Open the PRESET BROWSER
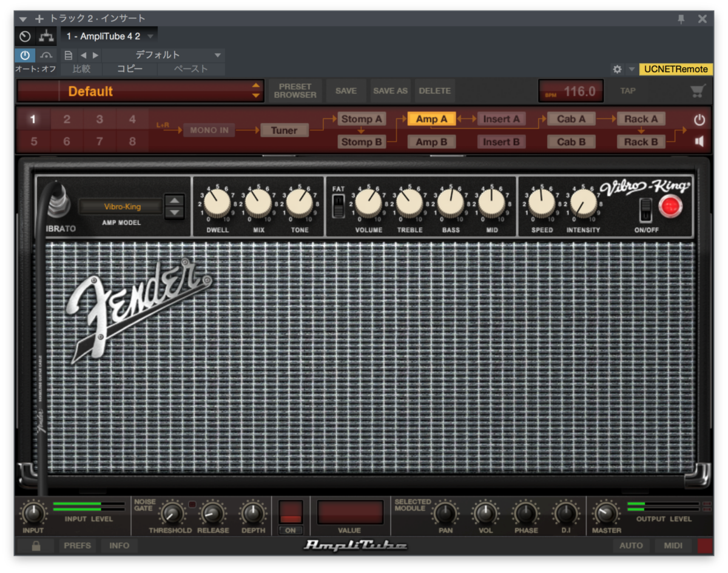Image resolution: width=728 pixels, height=573 pixels. click(295, 91)
